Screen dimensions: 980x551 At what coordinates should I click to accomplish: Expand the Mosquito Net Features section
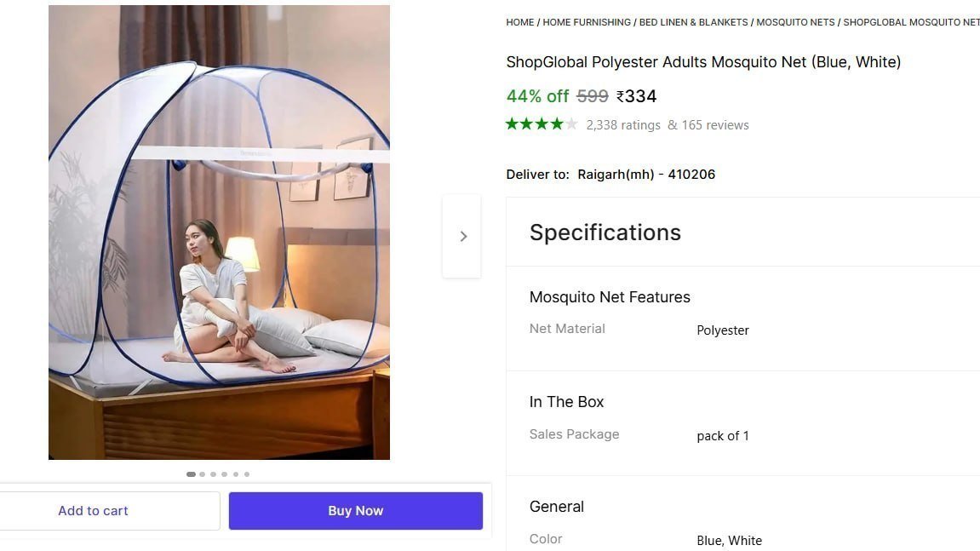[610, 297]
